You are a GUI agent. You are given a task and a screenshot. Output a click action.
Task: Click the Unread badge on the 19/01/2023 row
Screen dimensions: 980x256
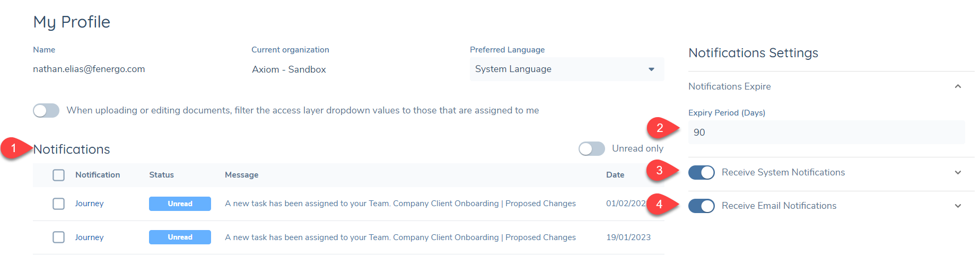pyautogui.click(x=180, y=237)
